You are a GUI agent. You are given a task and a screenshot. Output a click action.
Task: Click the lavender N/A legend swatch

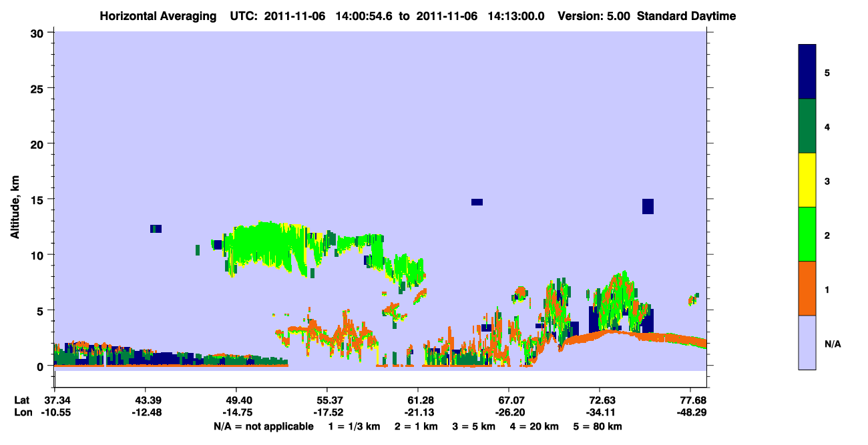[x=807, y=342]
